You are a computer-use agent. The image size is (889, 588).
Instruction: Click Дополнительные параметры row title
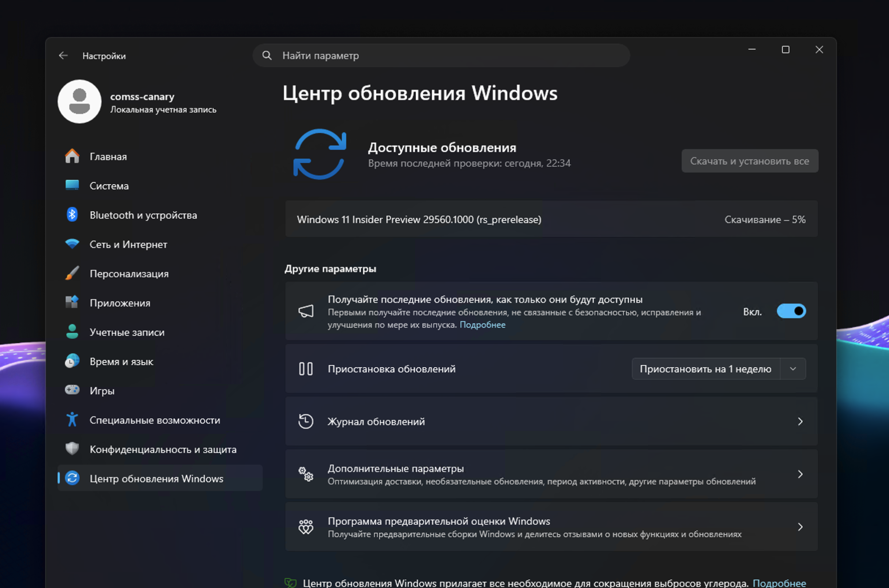tap(396, 468)
